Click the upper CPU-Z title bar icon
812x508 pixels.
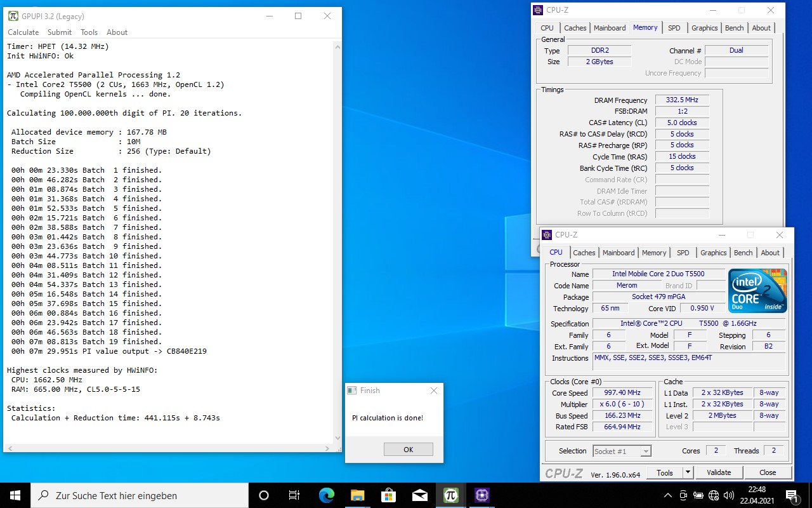(x=538, y=10)
